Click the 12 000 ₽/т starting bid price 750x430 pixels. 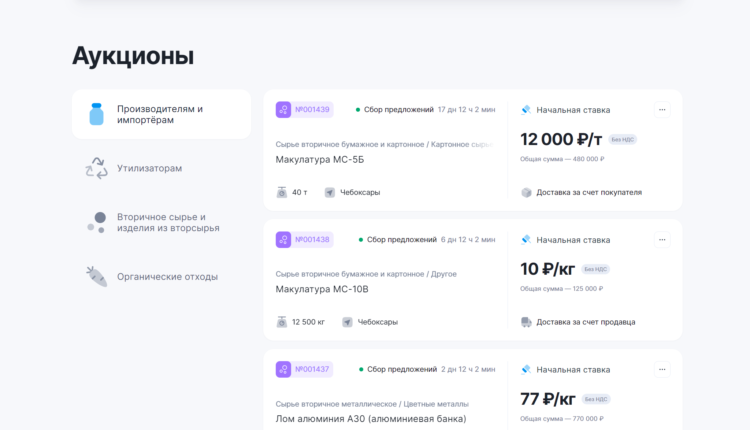(x=561, y=139)
